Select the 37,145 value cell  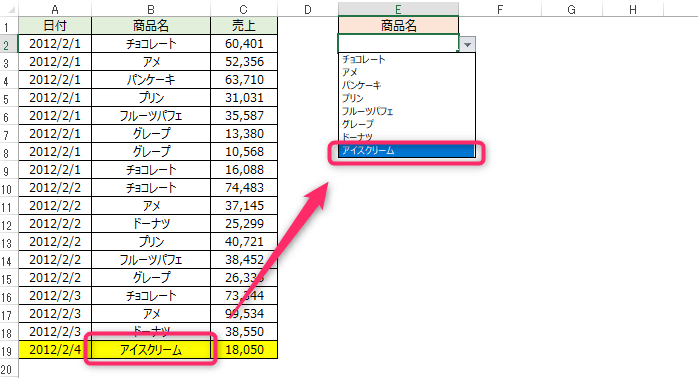(243, 206)
